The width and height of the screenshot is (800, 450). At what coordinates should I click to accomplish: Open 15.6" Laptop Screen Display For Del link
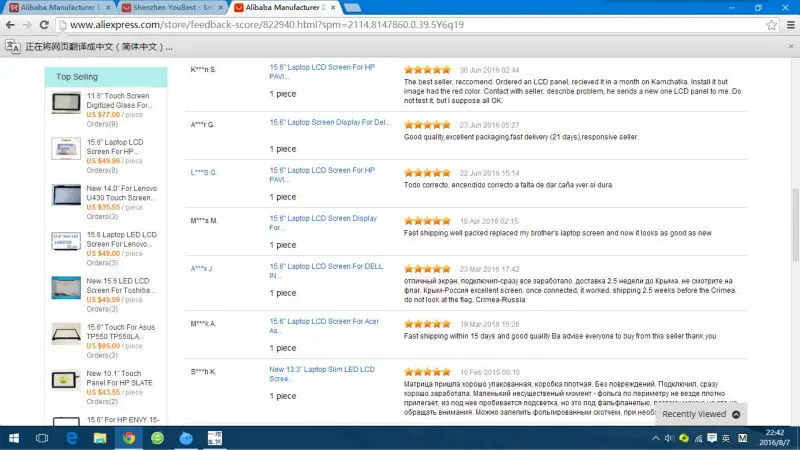pyautogui.click(x=330, y=122)
